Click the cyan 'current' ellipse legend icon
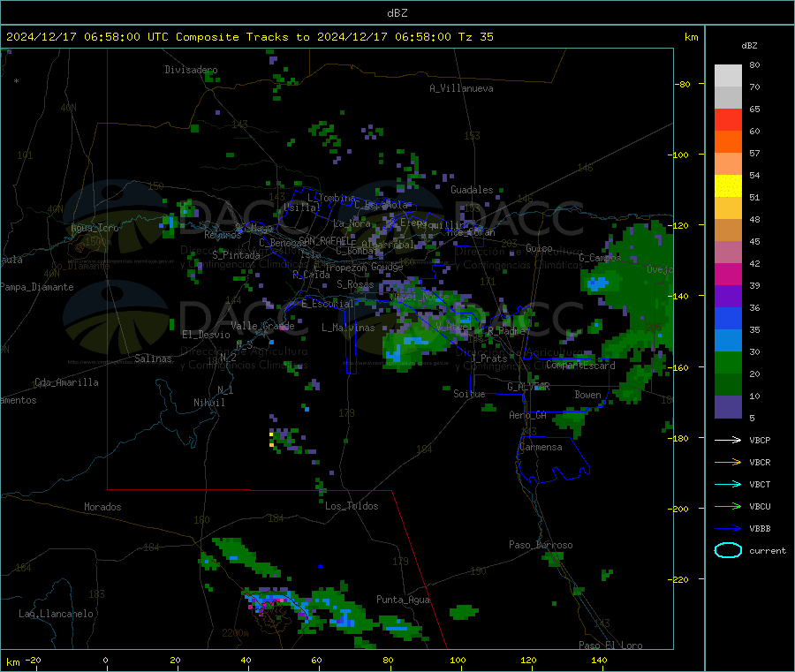 (728, 550)
